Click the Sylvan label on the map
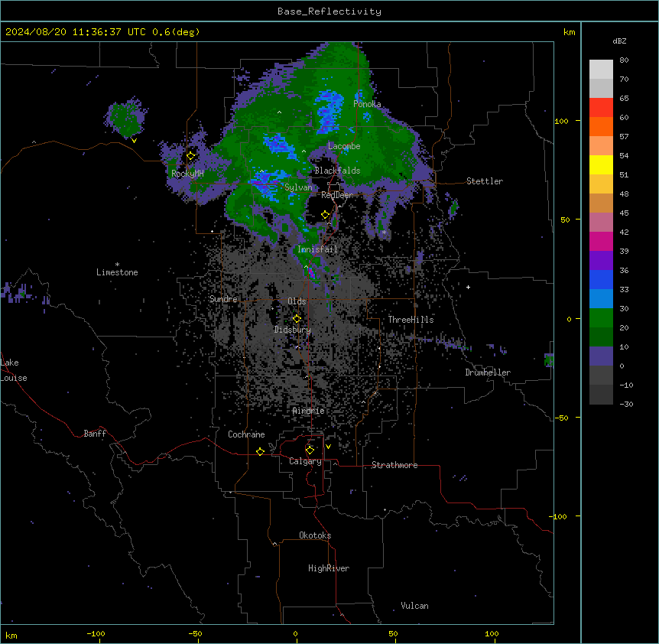The image size is (659, 644). [298, 187]
